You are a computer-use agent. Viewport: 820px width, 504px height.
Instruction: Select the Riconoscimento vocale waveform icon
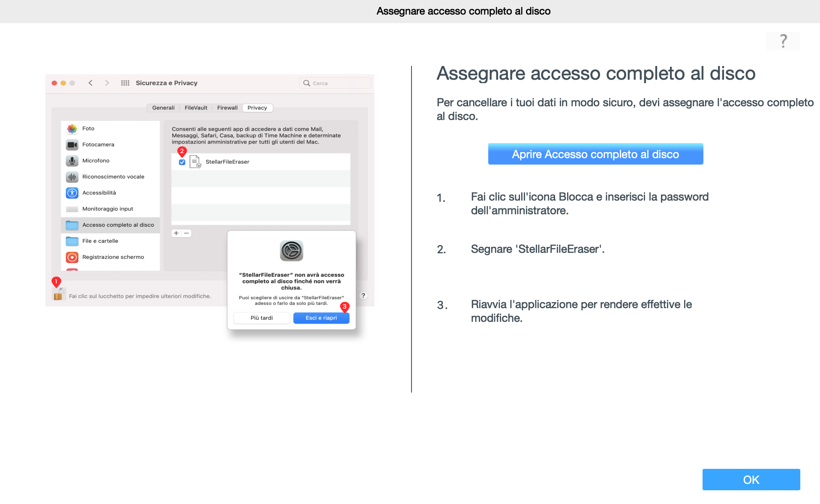click(x=72, y=177)
